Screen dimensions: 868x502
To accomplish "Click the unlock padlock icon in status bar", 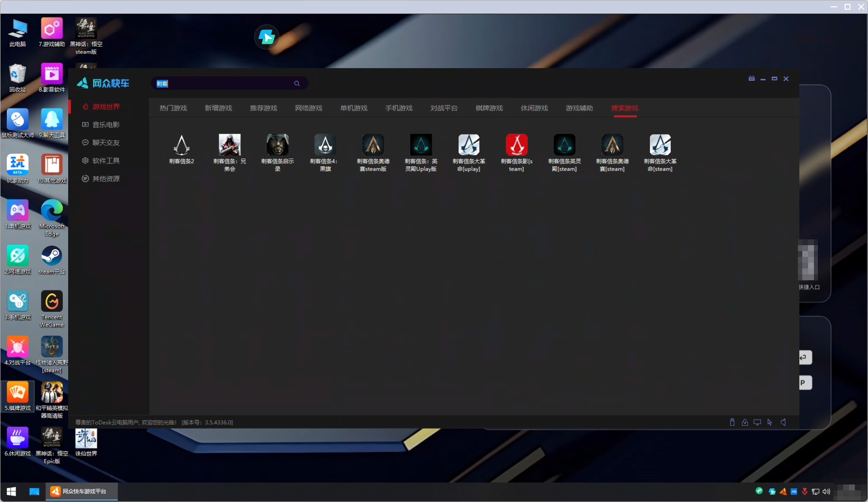I will [745, 422].
